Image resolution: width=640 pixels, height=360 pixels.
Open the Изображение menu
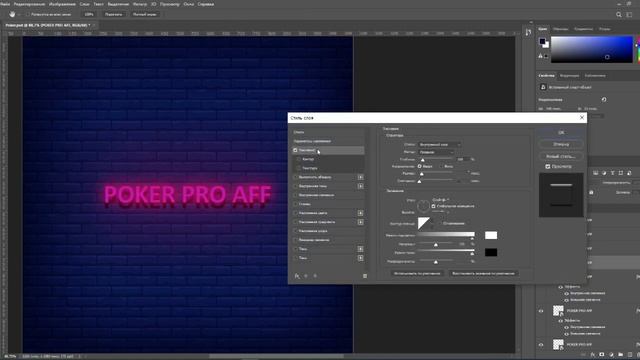click(62, 4)
